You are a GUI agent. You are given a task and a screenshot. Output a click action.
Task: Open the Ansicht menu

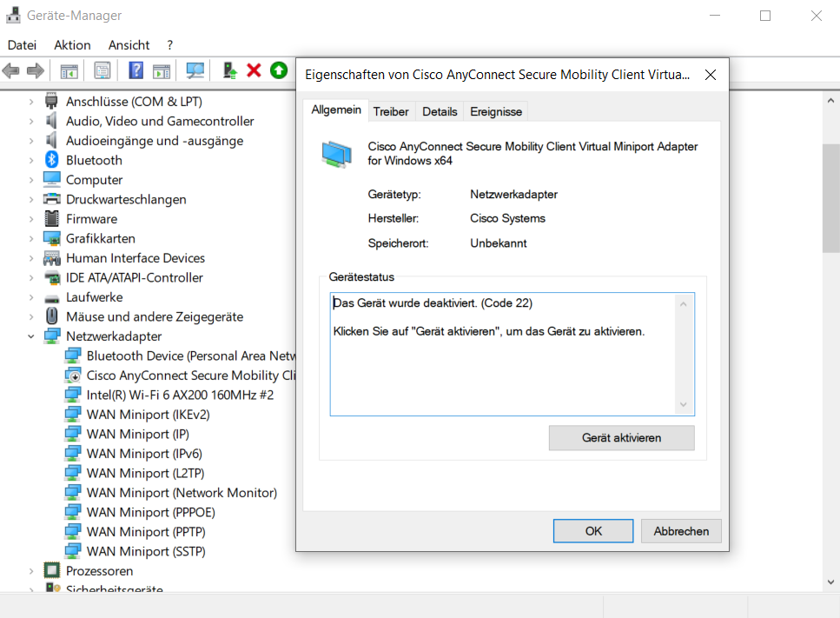129,45
